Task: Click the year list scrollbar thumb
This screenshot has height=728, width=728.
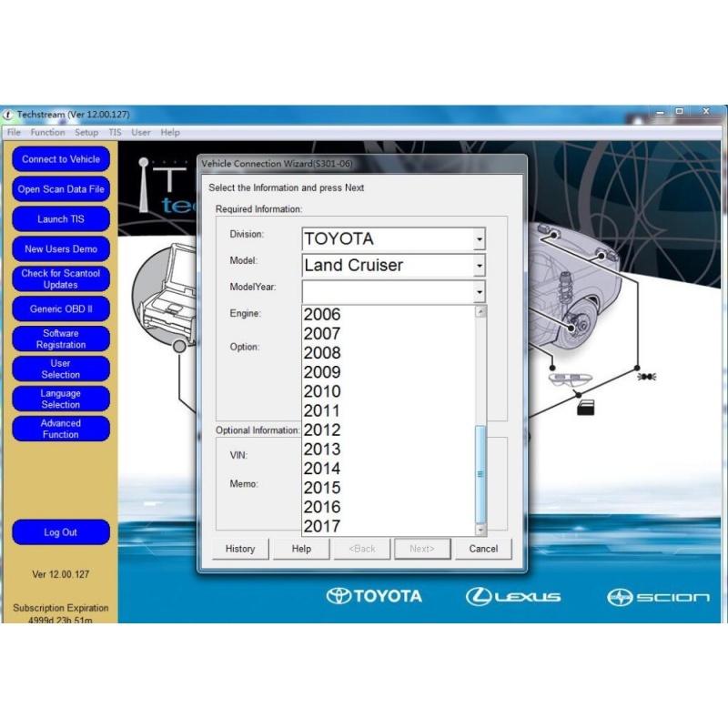Action: (x=480, y=474)
